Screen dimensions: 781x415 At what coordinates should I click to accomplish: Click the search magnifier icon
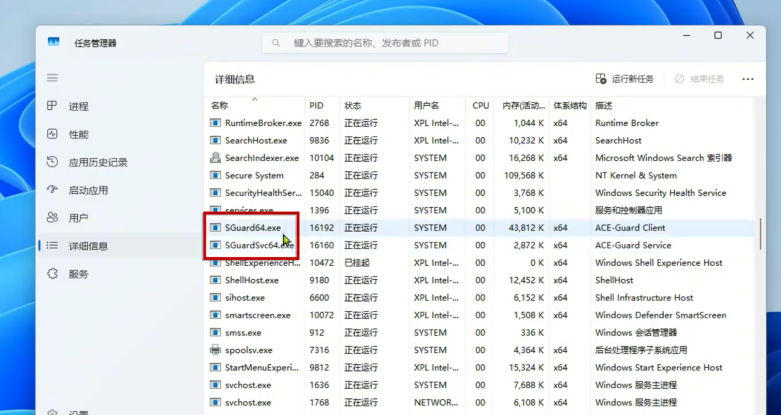coord(275,43)
